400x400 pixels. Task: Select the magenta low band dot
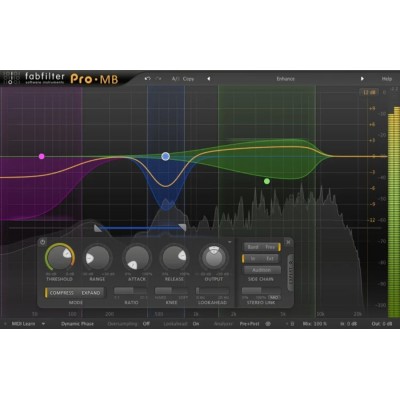click(42, 156)
